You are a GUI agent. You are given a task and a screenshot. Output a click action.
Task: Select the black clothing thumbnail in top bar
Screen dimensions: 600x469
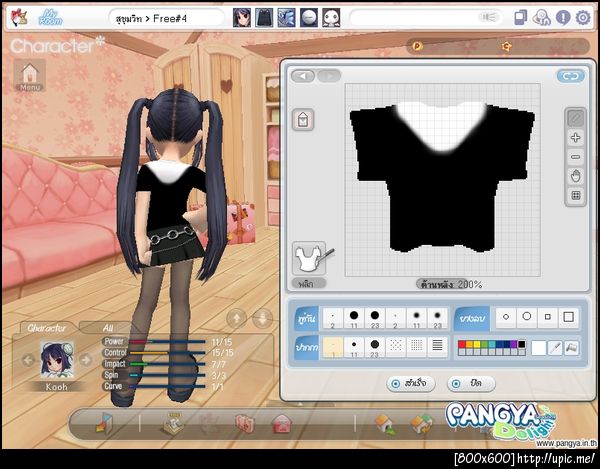click(264, 18)
